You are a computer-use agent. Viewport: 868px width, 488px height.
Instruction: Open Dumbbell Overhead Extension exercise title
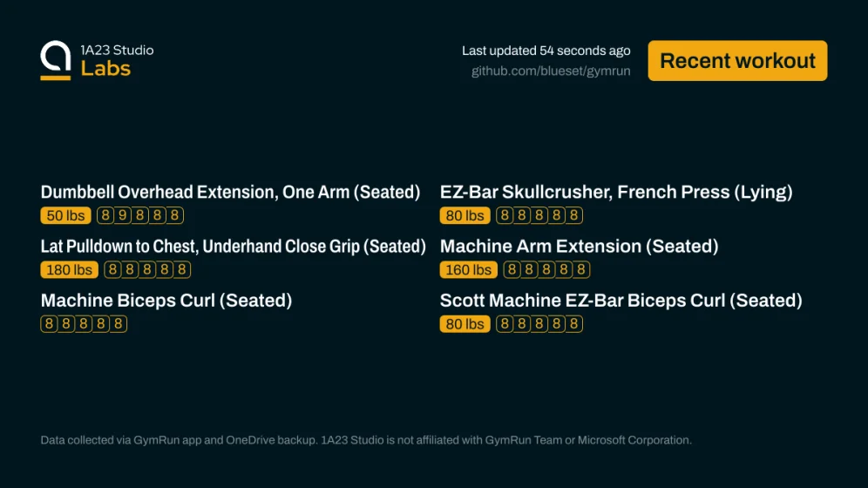[x=230, y=193]
